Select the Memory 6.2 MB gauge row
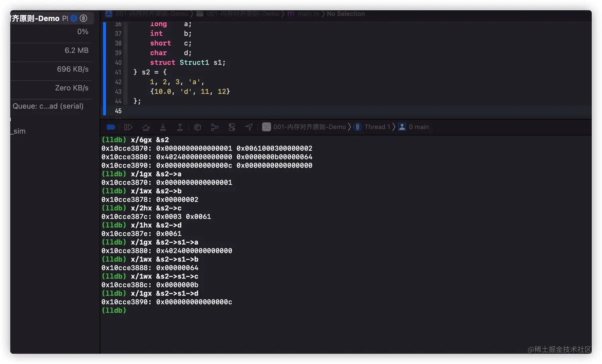 [x=51, y=51]
